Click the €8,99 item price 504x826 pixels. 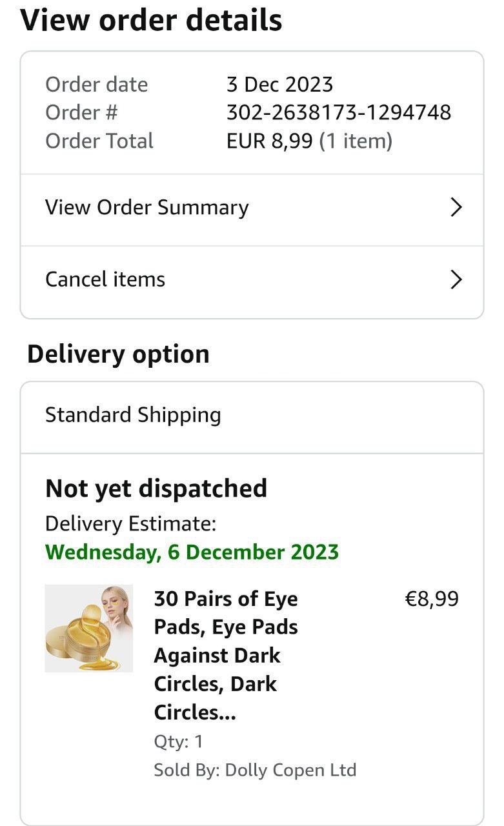click(432, 599)
